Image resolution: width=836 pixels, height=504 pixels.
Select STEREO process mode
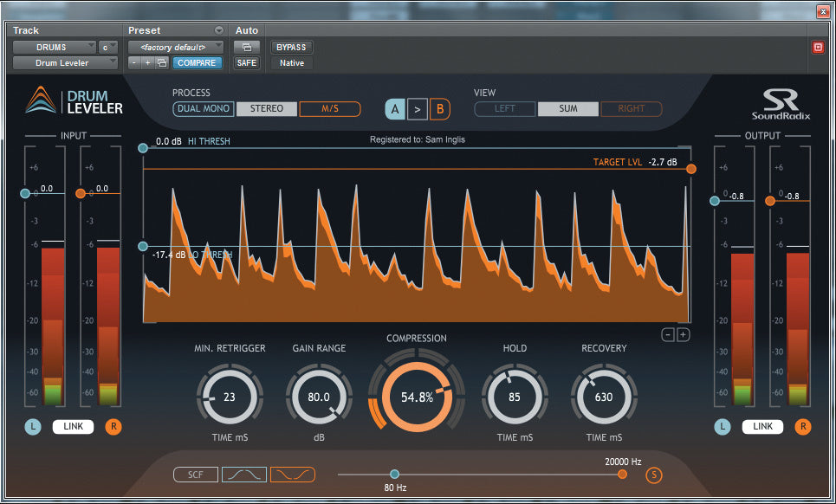click(x=267, y=109)
